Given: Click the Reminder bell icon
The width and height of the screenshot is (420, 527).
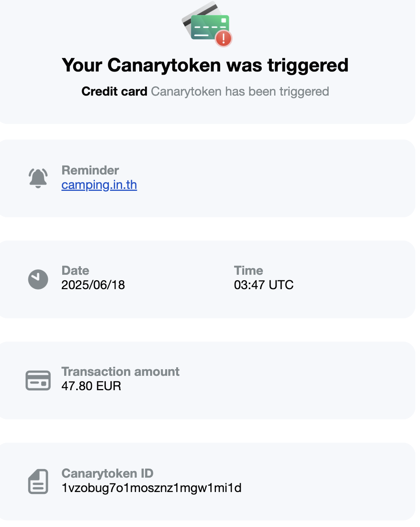Looking at the screenshot, I should click(x=38, y=178).
